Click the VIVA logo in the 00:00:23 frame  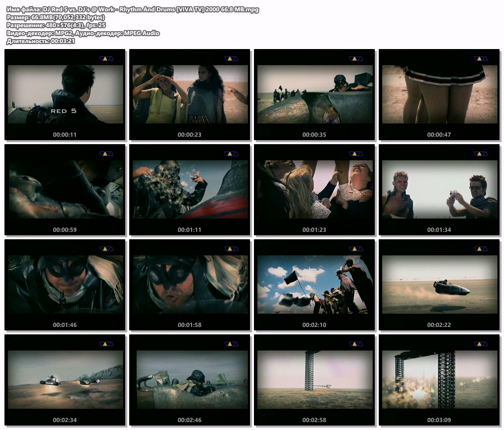(x=231, y=58)
